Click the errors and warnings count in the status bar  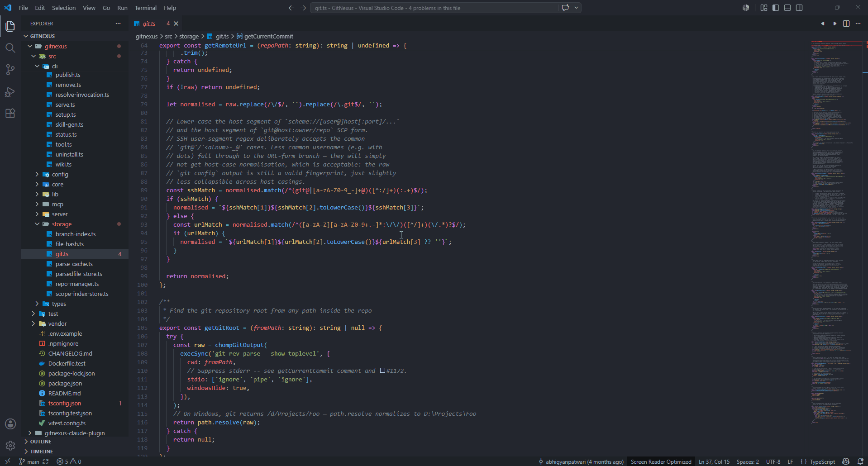69,461
